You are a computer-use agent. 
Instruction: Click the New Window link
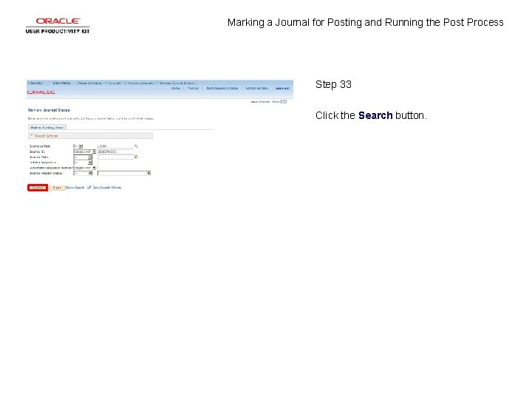point(260,102)
